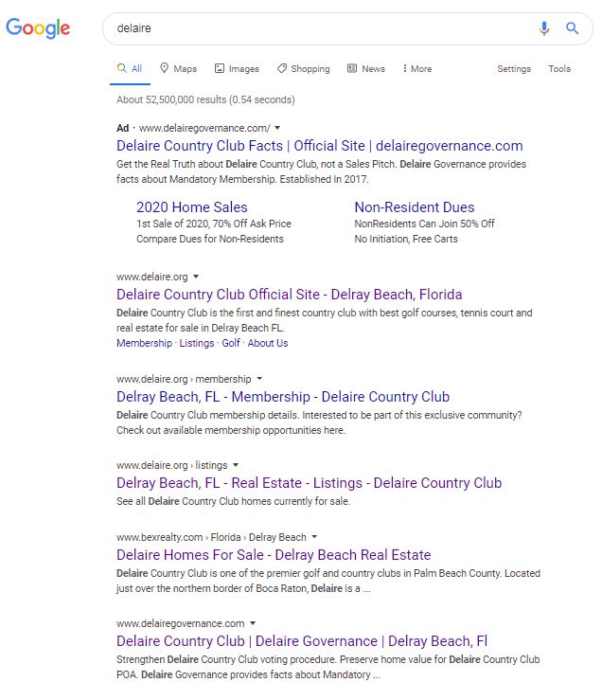Select the All results tab
This screenshot has width=602, height=700.
[x=130, y=69]
